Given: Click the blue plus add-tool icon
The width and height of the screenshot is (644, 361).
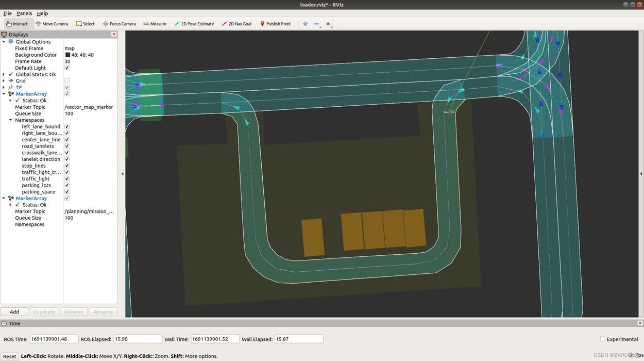Looking at the screenshot, I should 305,24.
